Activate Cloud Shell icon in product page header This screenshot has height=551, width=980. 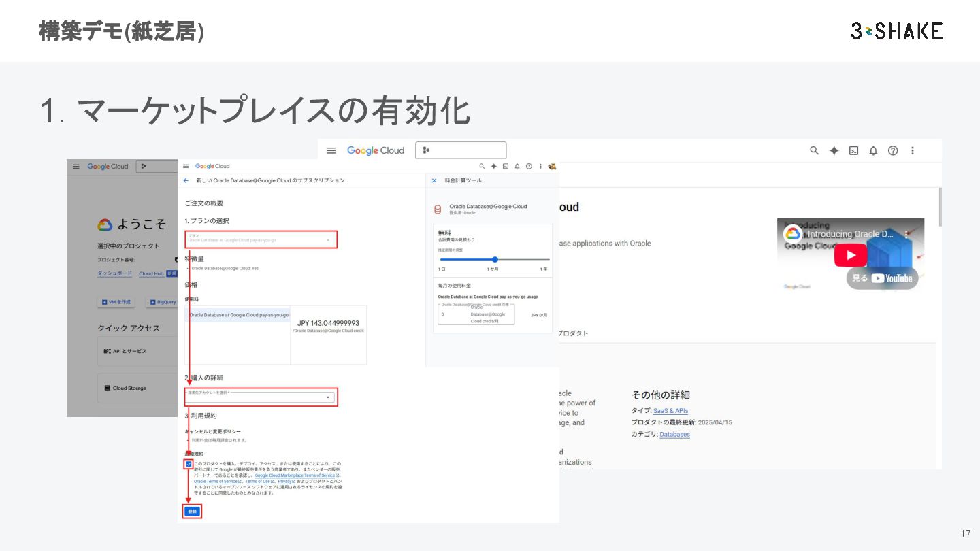pos(853,150)
